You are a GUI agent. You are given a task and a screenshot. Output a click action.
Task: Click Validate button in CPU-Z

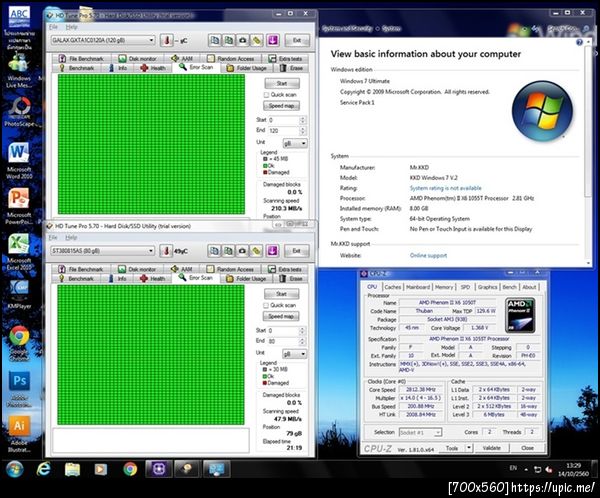(492, 447)
